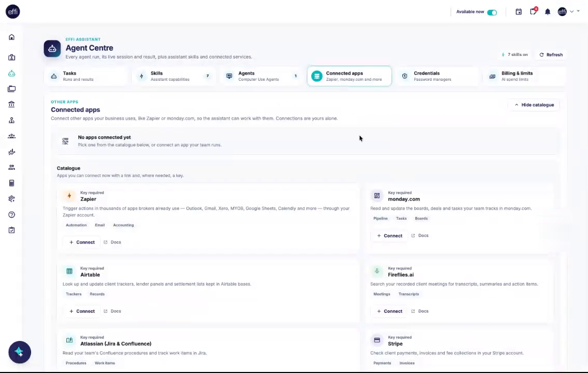Viewport: 588px width, 373px height.
Task: Toggle the Available now switch
Action: click(x=492, y=12)
